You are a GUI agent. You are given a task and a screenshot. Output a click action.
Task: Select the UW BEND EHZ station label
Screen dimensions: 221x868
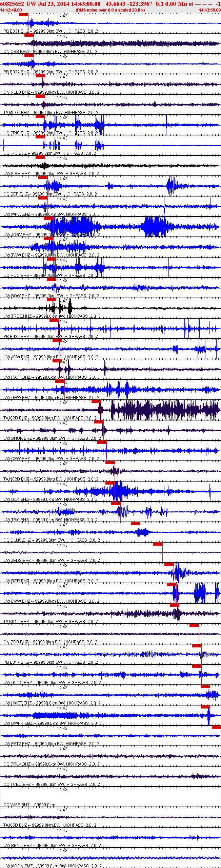click(x=53, y=846)
